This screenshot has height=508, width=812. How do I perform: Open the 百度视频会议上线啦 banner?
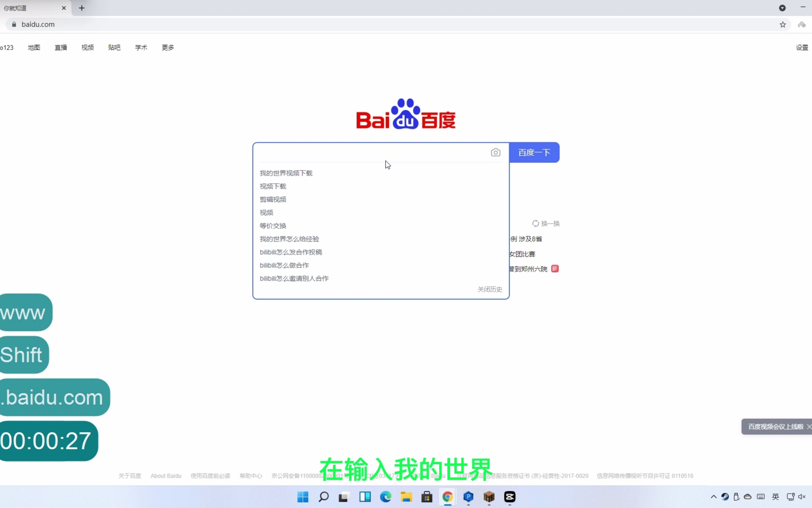775,427
